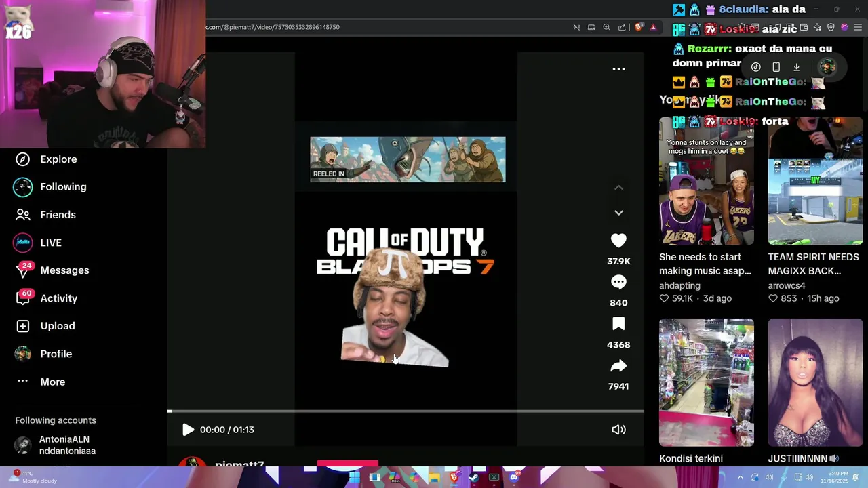
Task: Click the share arrow showing 7941
Action: (618, 366)
